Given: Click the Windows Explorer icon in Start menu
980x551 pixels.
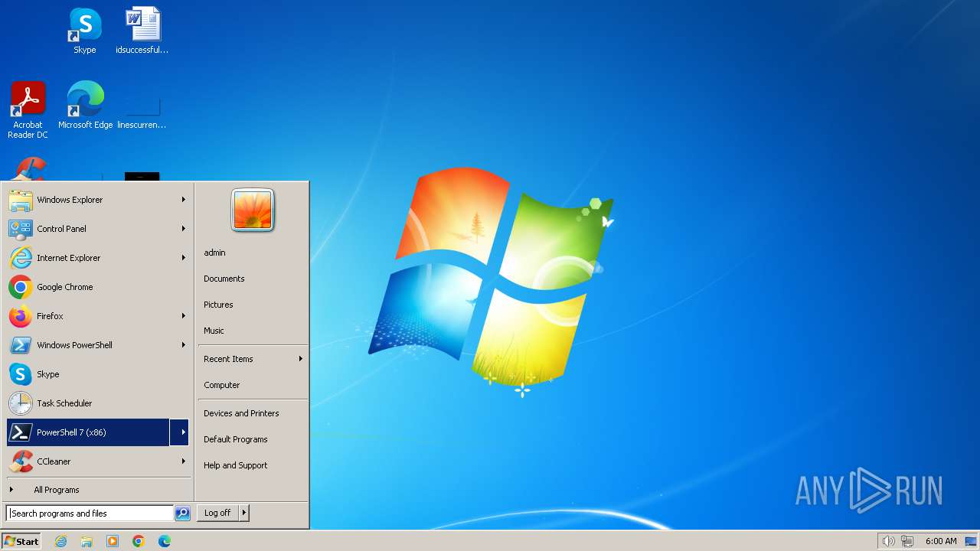Looking at the screenshot, I should (21, 200).
